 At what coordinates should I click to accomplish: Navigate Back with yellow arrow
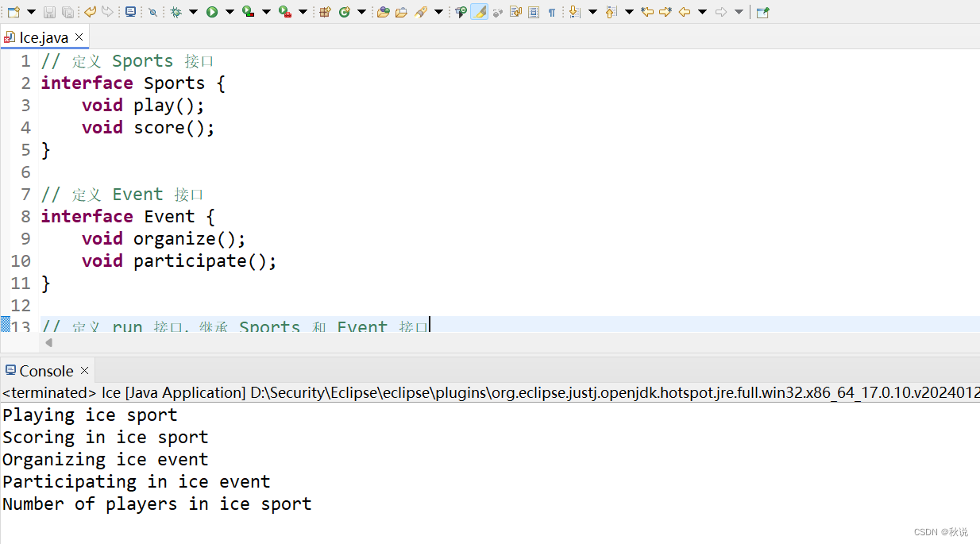click(685, 12)
